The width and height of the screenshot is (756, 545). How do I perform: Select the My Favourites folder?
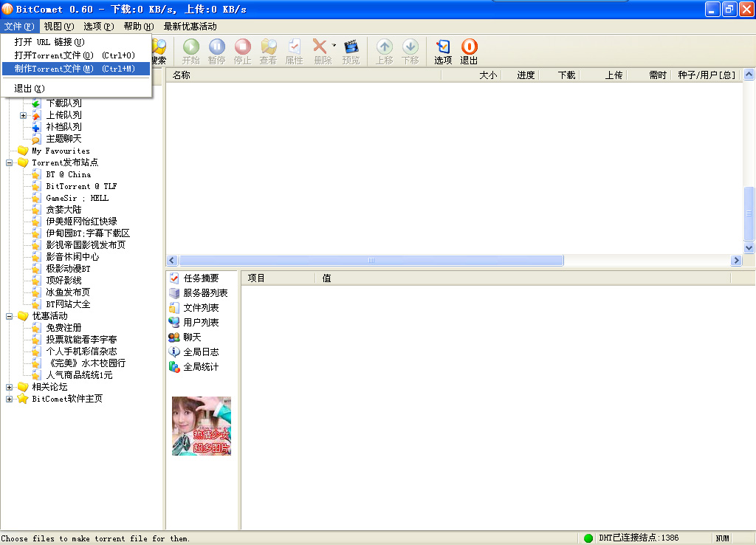[x=61, y=151]
